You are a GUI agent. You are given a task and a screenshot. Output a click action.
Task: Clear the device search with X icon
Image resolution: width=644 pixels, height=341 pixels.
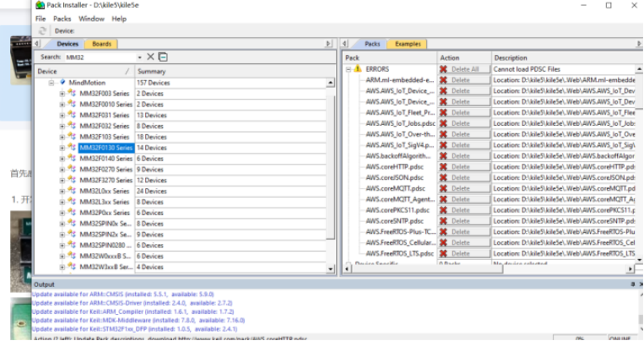tap(151, 57)
